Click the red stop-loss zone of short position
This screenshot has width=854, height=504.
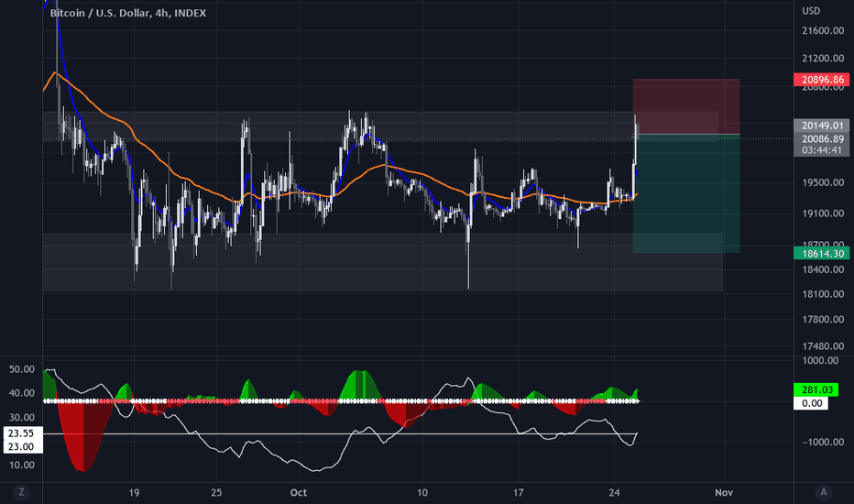(x=686, y=106)
